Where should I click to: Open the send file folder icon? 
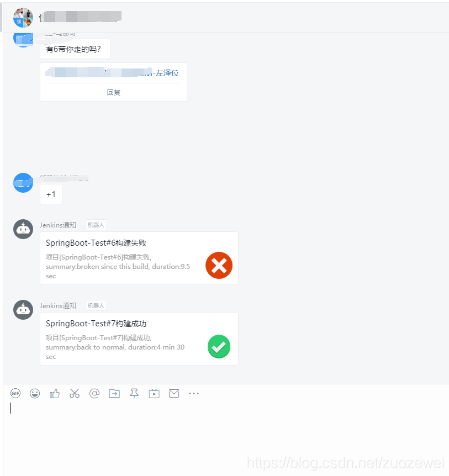tap(114, 393)
